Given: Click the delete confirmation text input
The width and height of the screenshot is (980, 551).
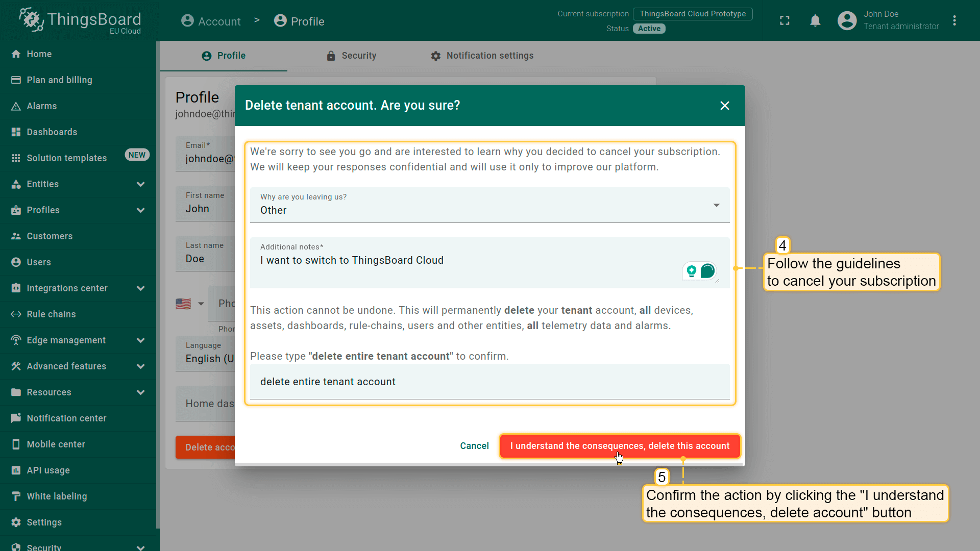Looking at the screenshot, I should tap(489, 382).
